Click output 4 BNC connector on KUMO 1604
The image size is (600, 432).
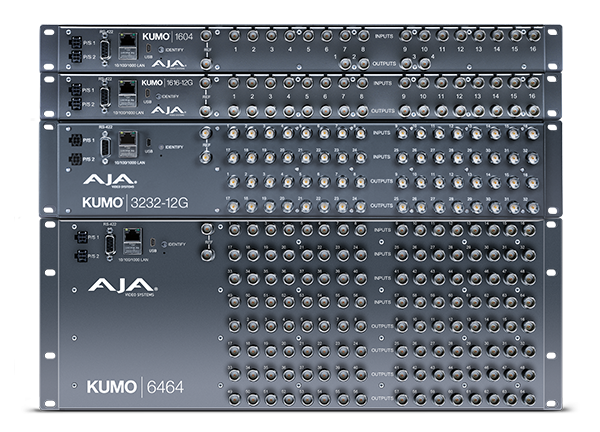424,64
